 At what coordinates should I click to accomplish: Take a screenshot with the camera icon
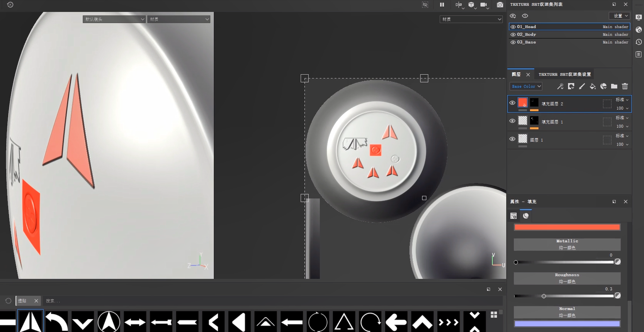click(x=500, y=5)
